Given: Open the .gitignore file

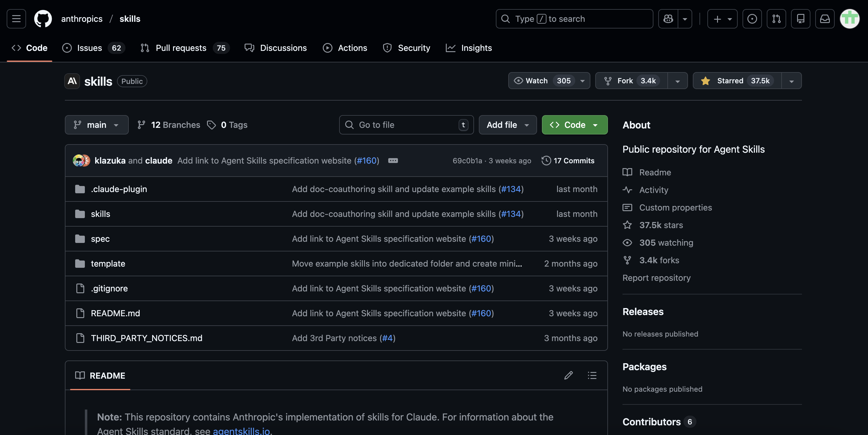Looking at the screenshot, I should click(109, 289).
